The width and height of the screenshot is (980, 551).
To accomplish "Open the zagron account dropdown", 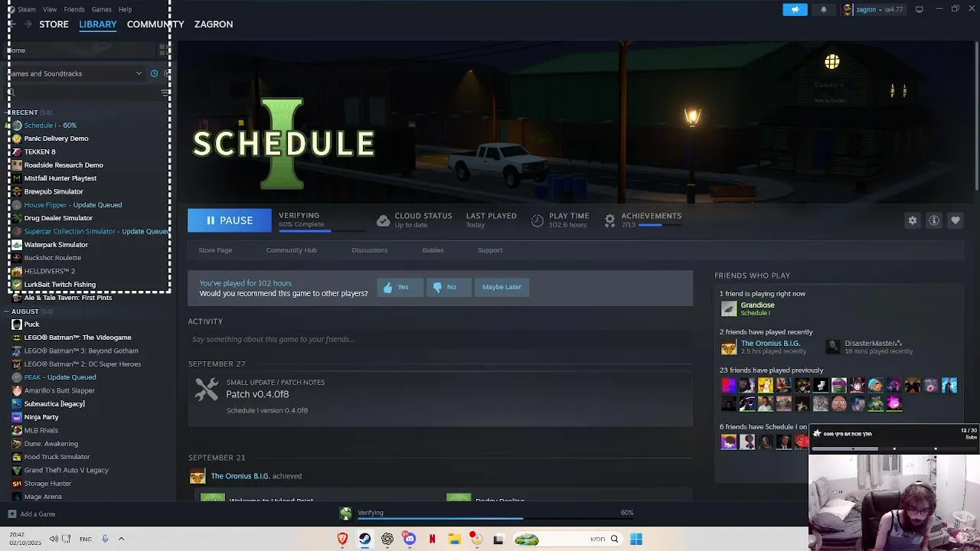I will click(874, 9).
